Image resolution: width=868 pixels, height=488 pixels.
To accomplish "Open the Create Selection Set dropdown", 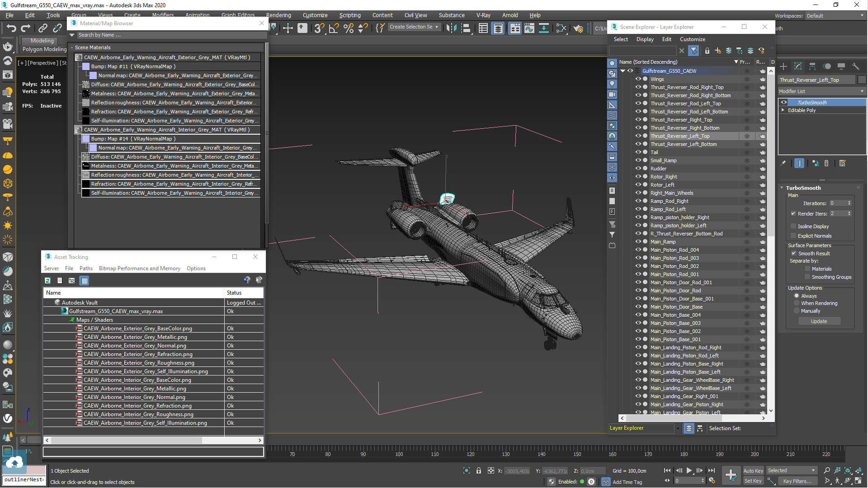I will coord(414,27).
